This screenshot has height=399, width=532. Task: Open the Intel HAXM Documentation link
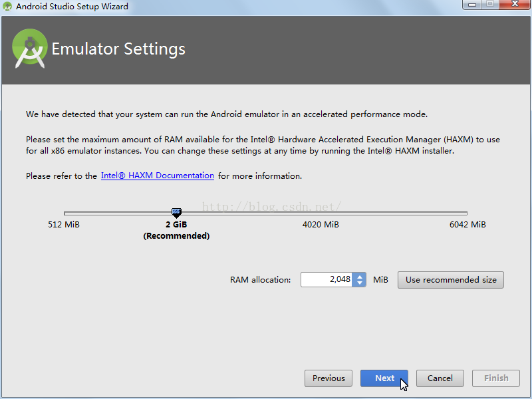158,176
